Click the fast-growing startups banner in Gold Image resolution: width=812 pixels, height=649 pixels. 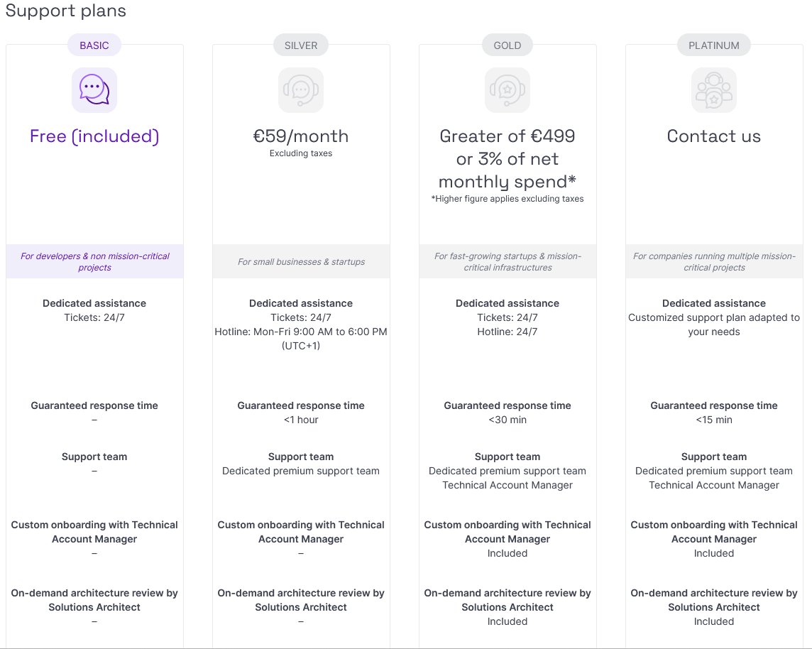(507, 261)
